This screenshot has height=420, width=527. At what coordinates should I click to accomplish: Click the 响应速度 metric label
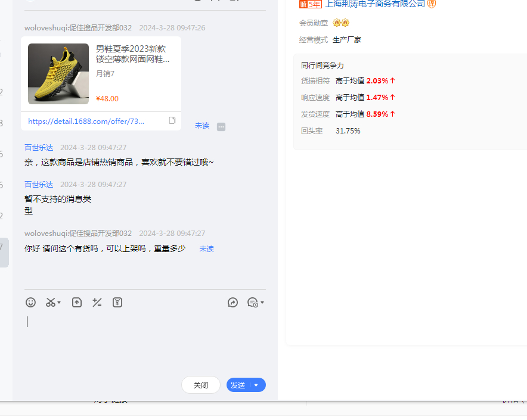point(315,98)
